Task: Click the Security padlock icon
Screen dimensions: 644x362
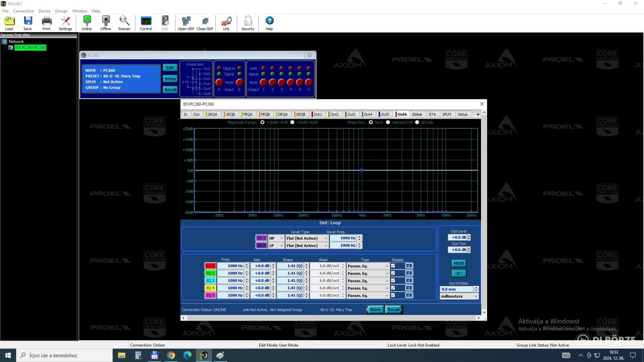Action: point(248,21)
